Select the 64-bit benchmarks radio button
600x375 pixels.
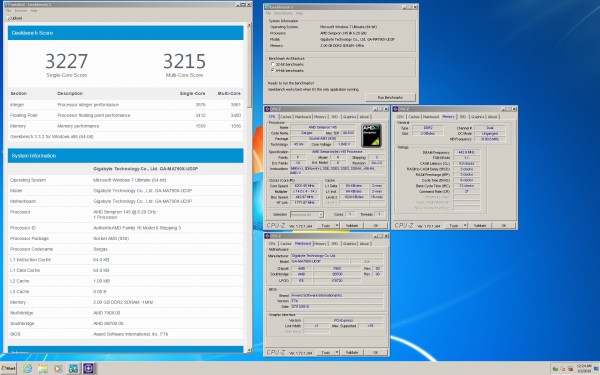point(272,70)
